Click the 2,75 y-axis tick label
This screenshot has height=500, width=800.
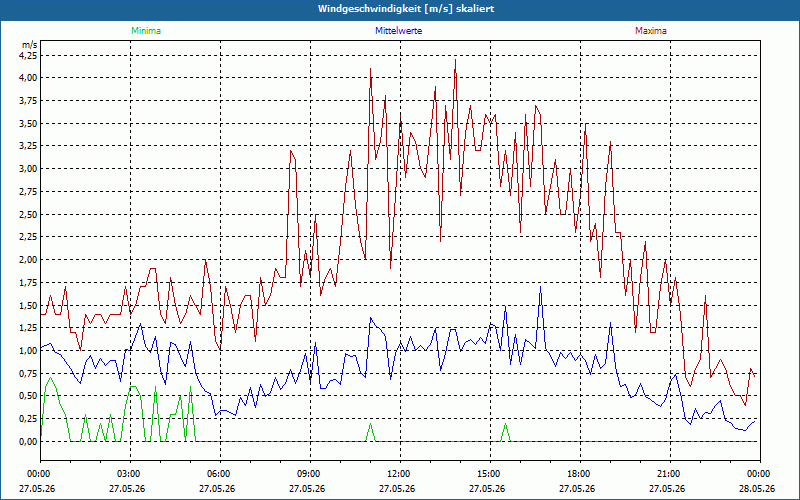coord(28,191)
